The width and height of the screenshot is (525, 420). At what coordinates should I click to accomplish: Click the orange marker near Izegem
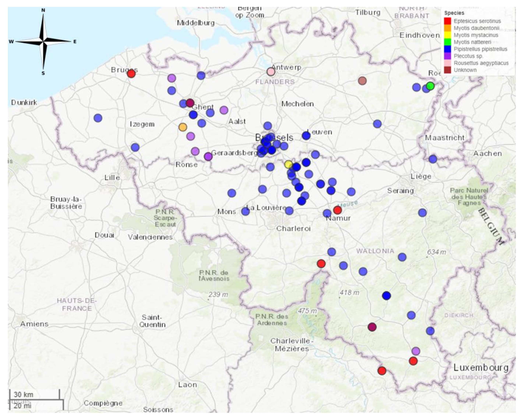click(183, 127)
